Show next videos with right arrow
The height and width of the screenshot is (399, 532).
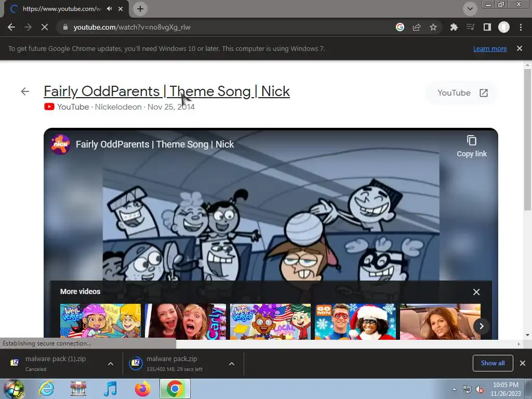tap(481, 326)
